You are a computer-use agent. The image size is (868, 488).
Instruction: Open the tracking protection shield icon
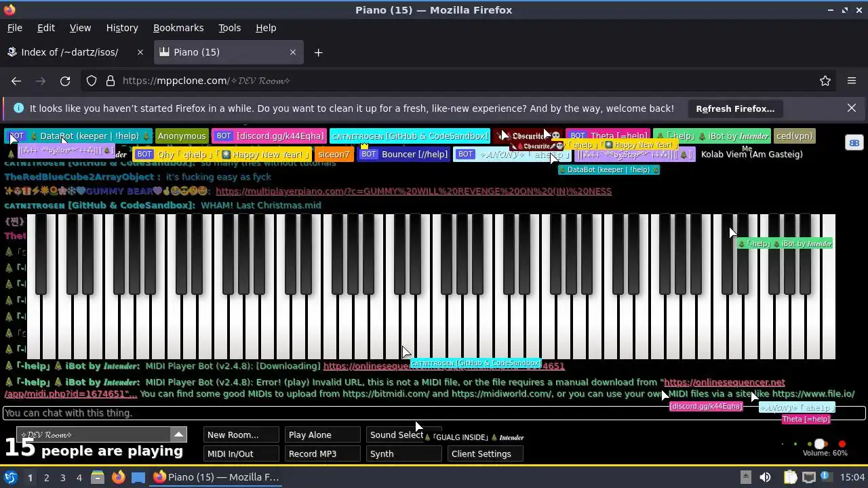[92, 81]
